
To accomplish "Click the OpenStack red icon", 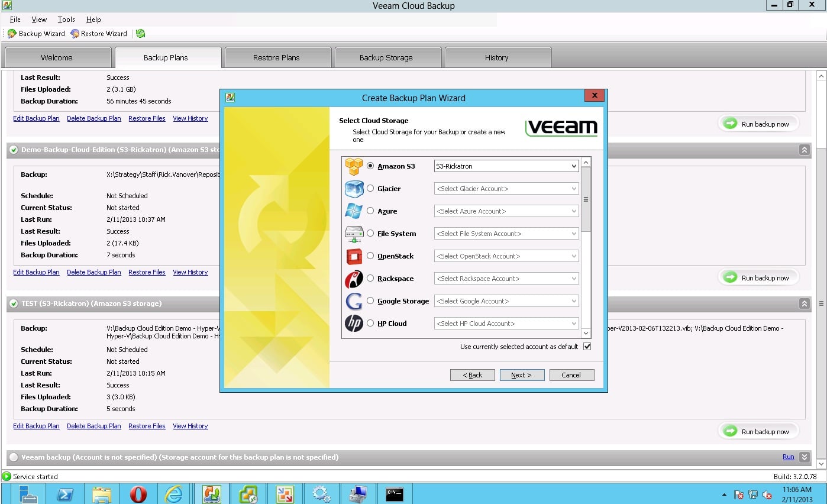I will coord(354,256).
